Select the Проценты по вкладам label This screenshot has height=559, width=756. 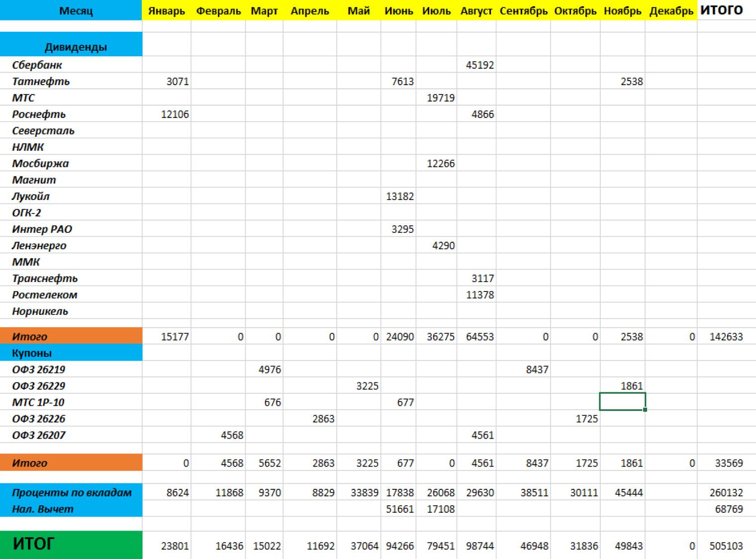point(71,492)
